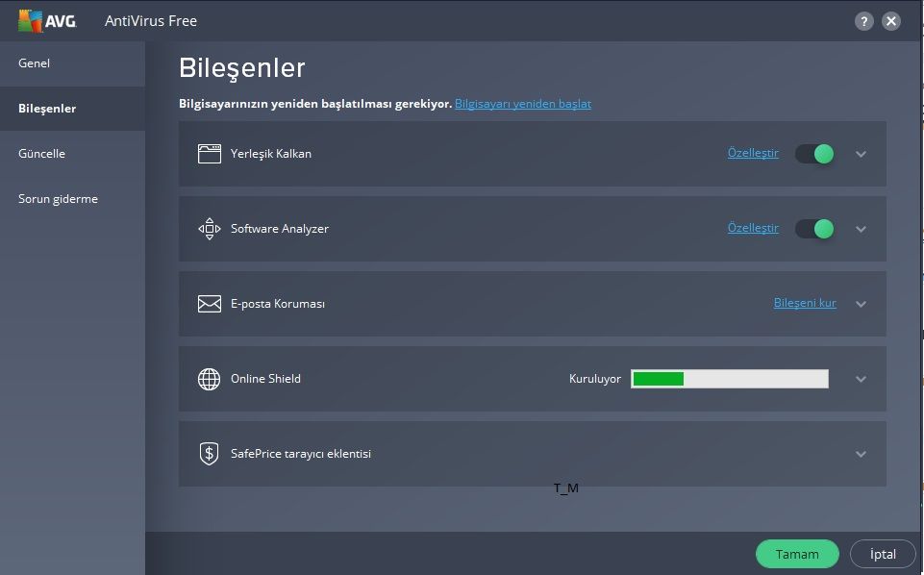Click the restart required warning message
Screen dimensions: 924x575
315,104
